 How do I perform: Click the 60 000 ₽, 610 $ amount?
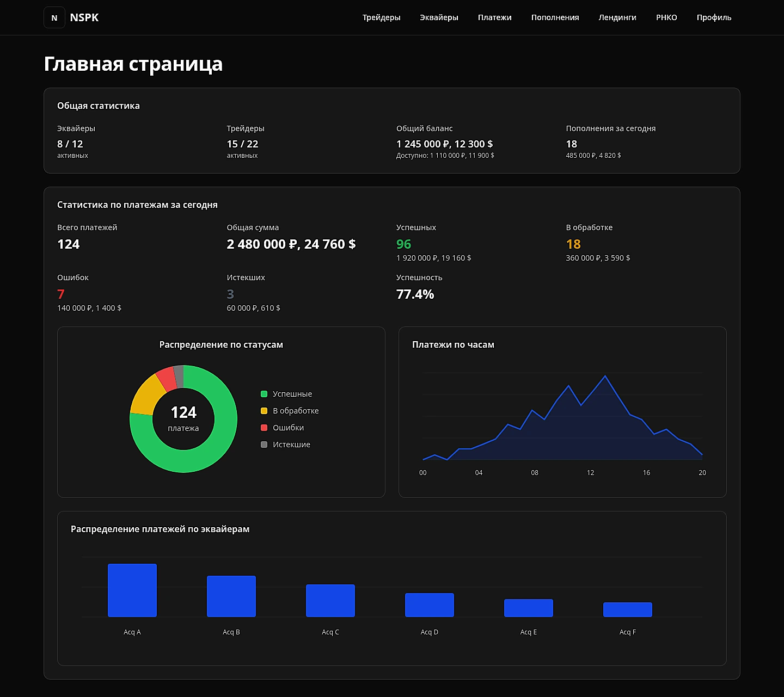tap(253, 308)
